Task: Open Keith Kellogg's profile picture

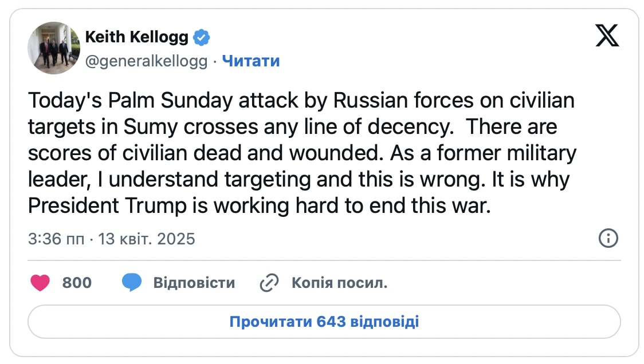Action: (54, 48)
